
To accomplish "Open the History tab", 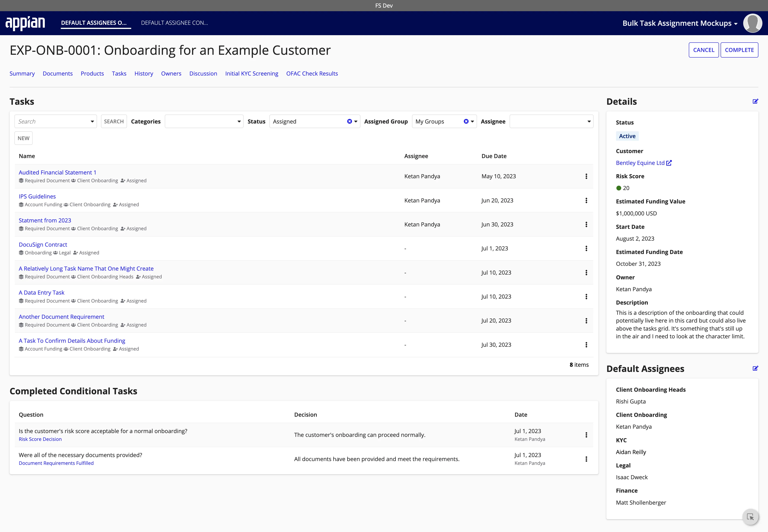I will tap(144, 73).
